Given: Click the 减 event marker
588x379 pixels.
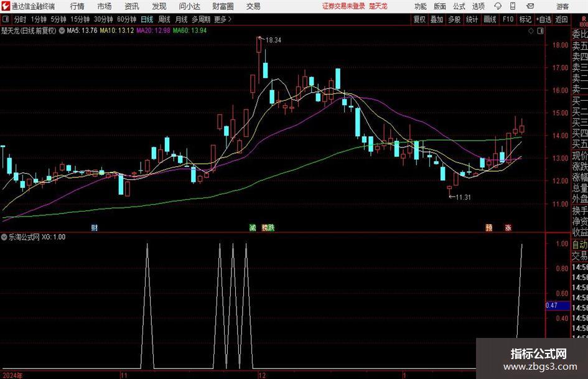Looking at the screenshot, I should (x=253, y=228).
